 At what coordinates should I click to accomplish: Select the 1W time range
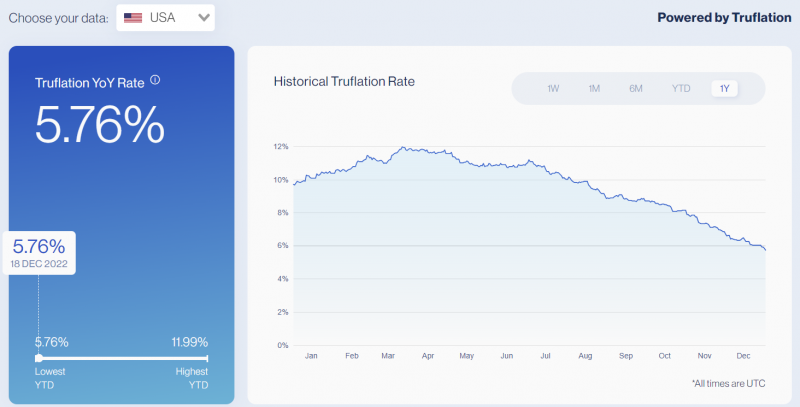pyautogui.click(x=553, y=89)
